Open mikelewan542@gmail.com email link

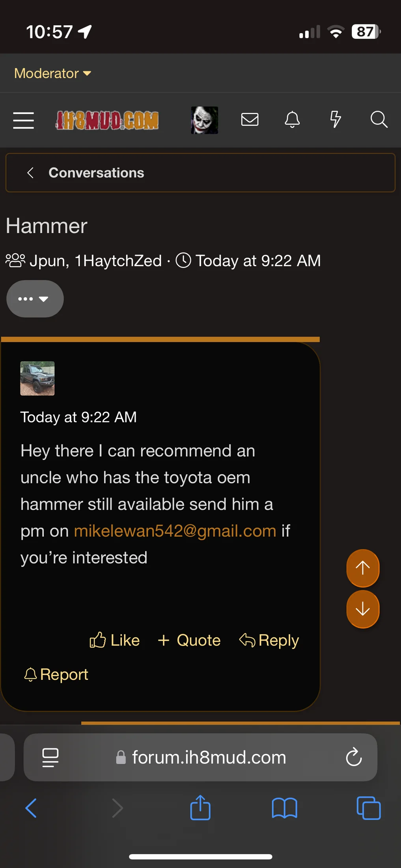coord(175,531)
